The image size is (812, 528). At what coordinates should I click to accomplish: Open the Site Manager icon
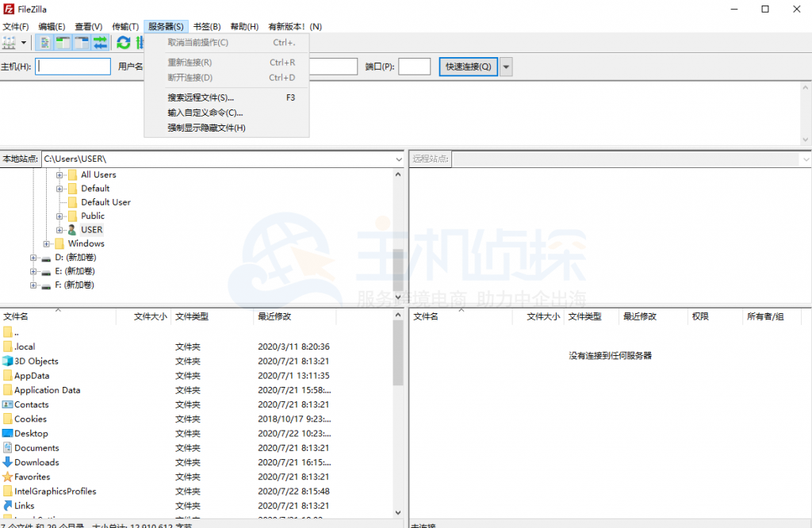pyautogui.click(x=10, y=43)
